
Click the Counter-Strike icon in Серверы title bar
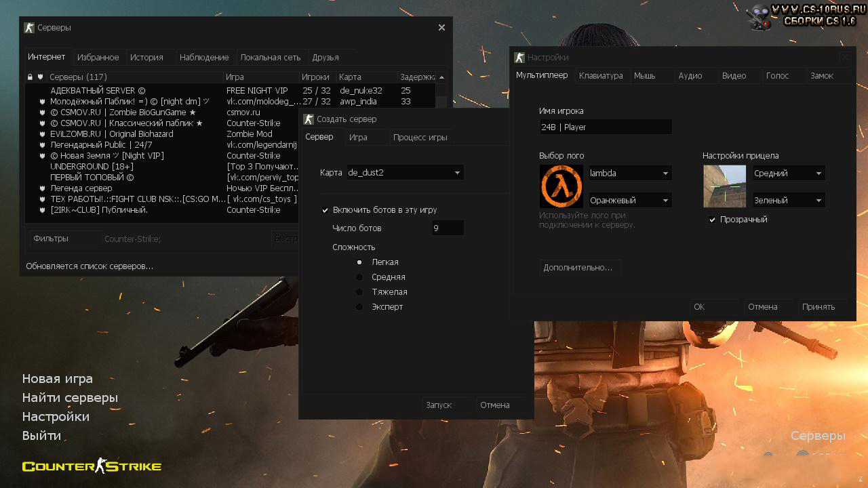click(x=29, y=28)
